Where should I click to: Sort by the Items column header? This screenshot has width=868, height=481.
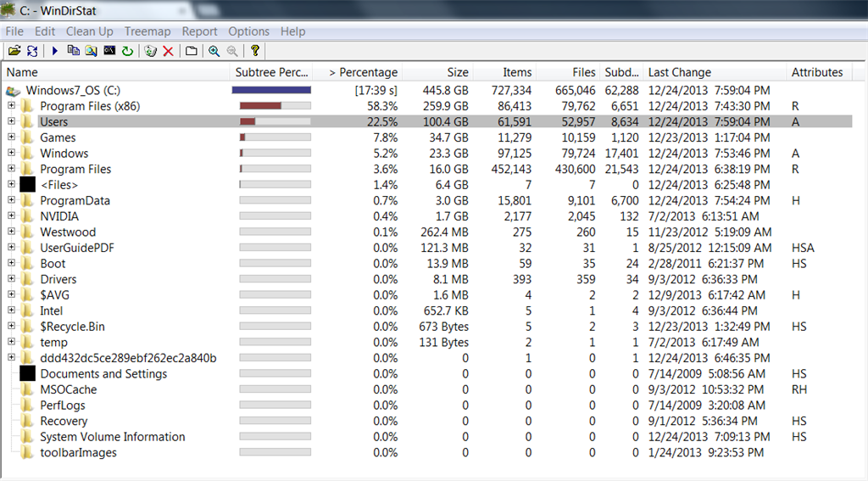(x=505, y=73)
